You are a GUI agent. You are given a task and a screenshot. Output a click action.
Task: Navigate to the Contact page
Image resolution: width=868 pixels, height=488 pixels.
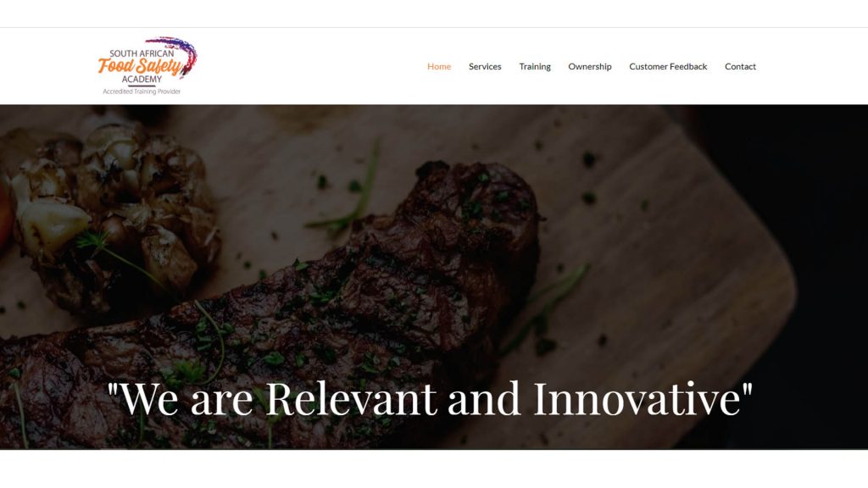(x=740, y=66)
